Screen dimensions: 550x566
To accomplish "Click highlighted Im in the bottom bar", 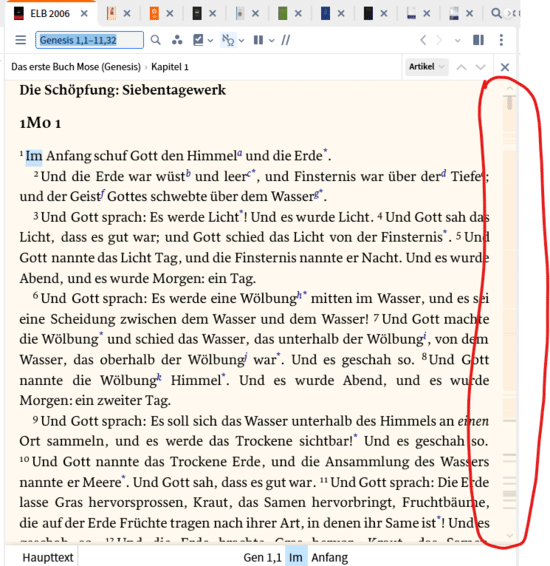I will (x=296, y=557).
